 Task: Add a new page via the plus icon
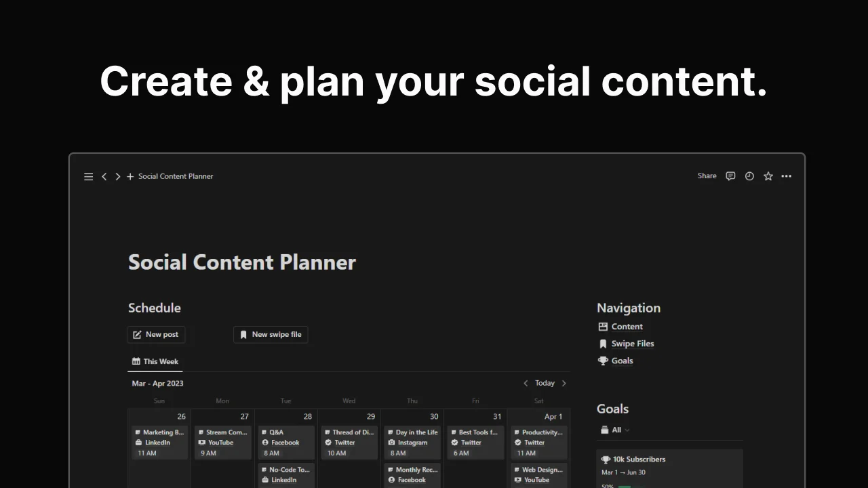click(129, 176)
